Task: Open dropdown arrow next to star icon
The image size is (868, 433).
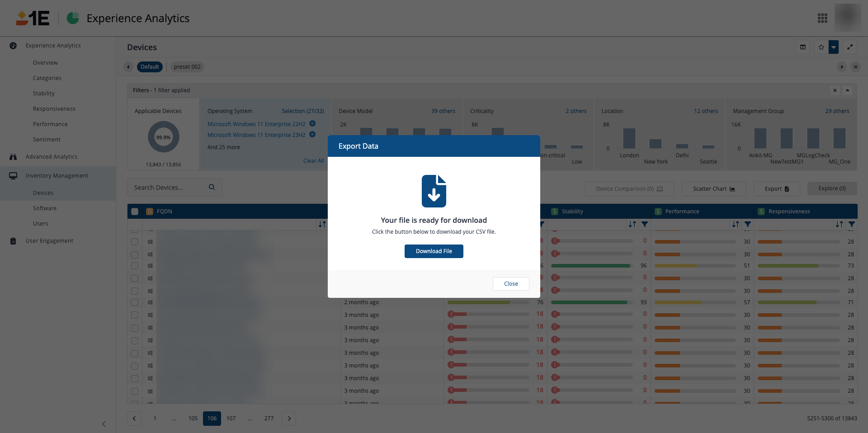Action: pyautogui.click(x=834, y=47)
